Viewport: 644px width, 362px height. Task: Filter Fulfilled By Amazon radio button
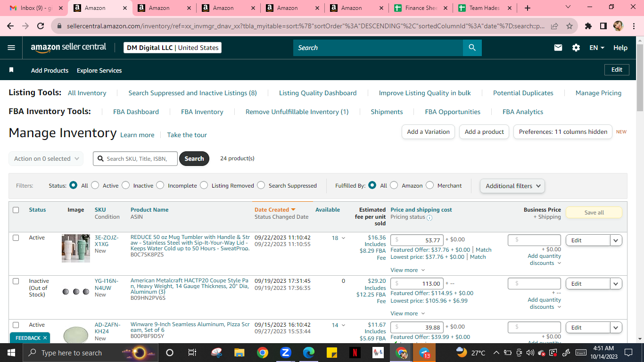pos(394,185)
